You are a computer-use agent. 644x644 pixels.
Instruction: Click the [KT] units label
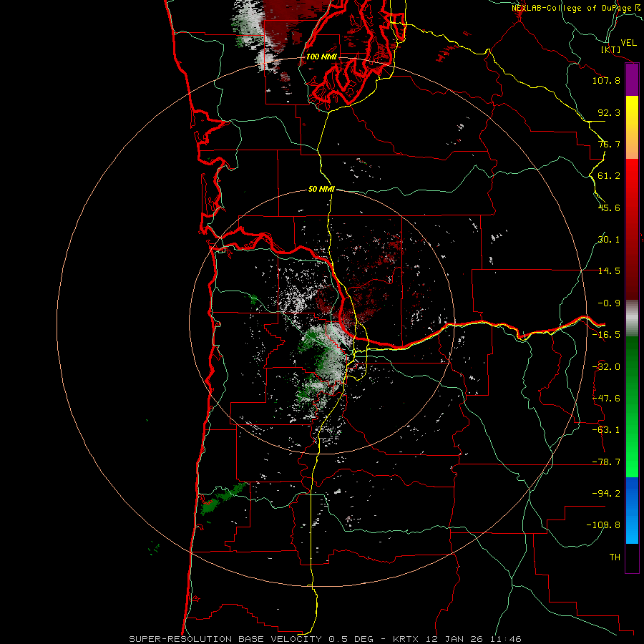[x=611, y=49]
